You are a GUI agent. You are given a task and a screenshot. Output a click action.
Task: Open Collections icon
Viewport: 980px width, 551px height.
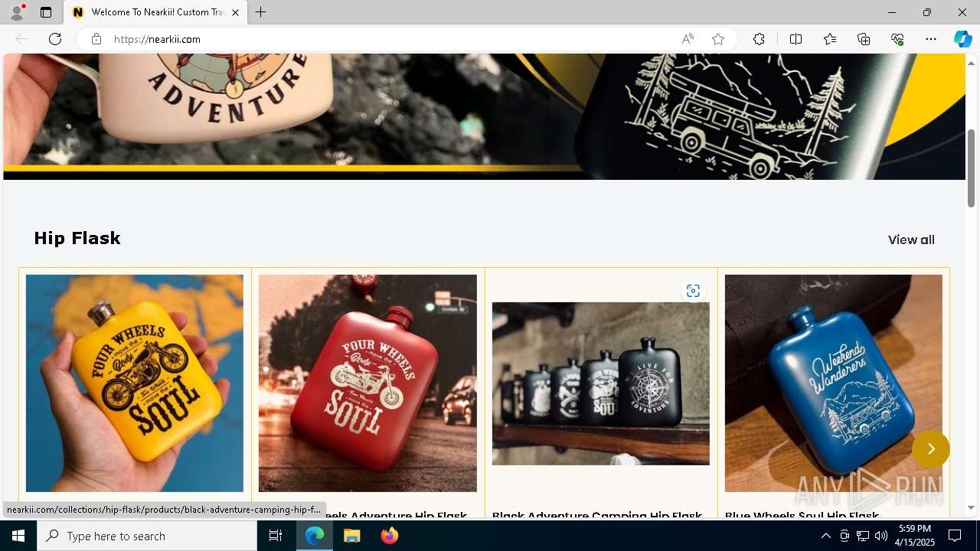[864, 39]
